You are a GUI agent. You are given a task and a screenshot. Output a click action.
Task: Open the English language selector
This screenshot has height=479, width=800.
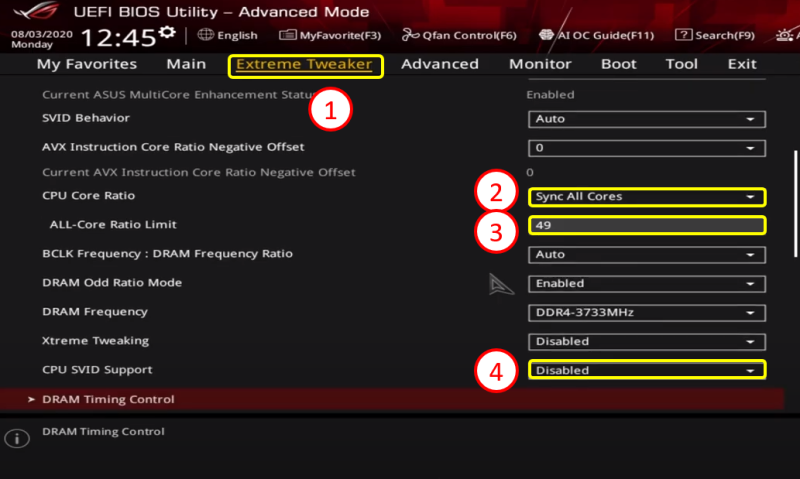pyautogui.click(x=228, y=35)
